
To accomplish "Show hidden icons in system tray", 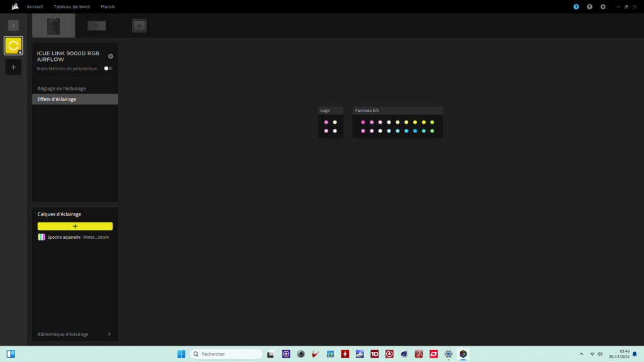I will click(x=581, y=354).
